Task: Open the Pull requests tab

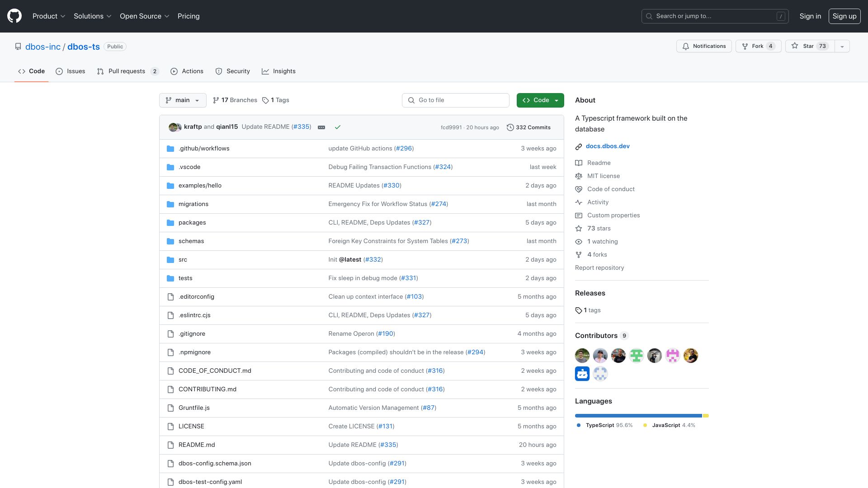Action: (x=128, y=71)
